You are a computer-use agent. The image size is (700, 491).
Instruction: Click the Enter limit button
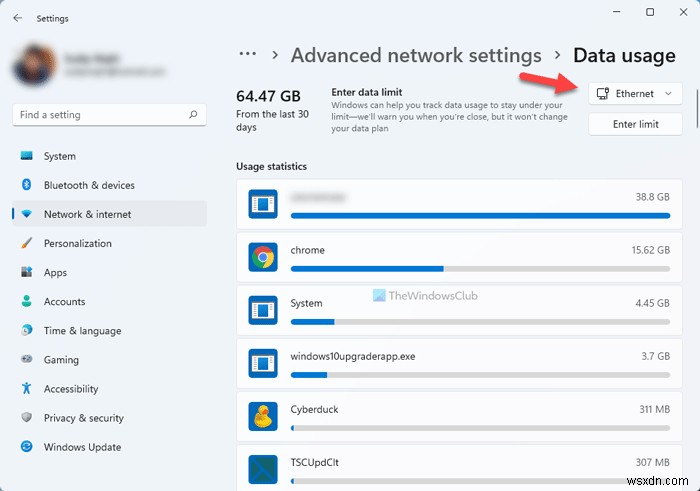635,124
